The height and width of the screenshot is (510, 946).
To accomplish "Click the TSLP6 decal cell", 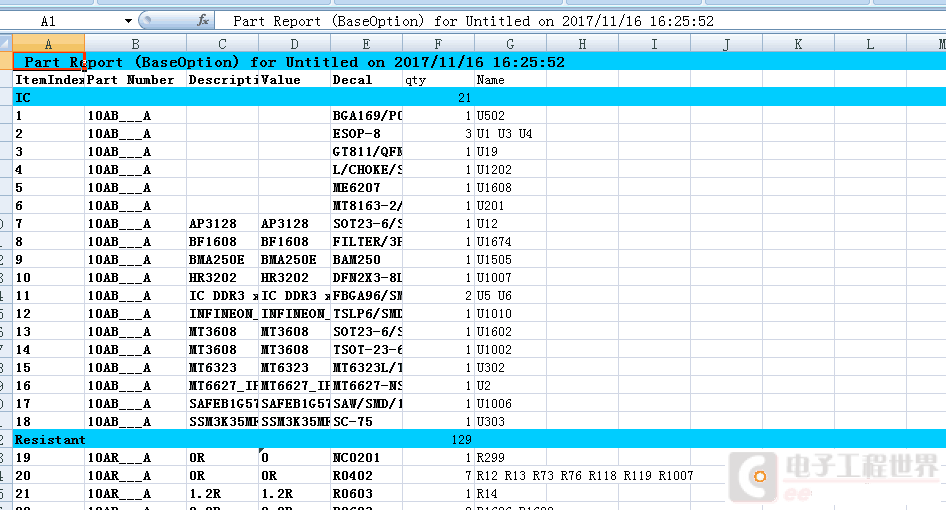I will tap(366, 313).
